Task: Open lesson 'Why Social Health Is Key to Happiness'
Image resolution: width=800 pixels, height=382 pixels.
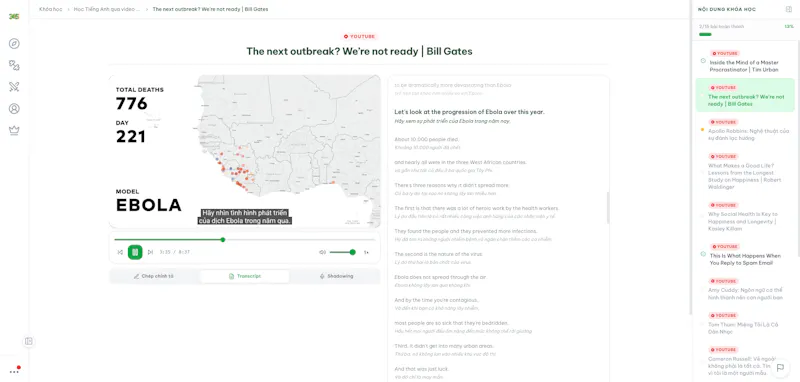Action: [x=744, y=217]
